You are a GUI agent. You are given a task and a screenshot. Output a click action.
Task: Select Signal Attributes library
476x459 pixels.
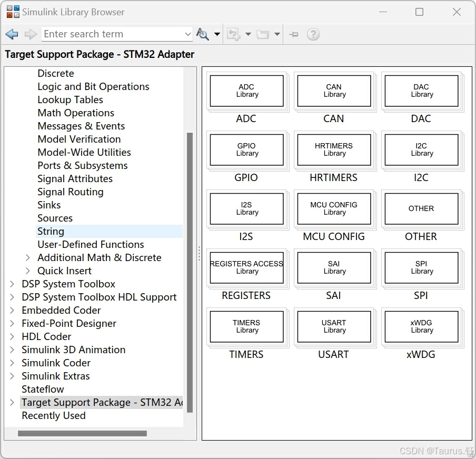[x=75, y=179]
